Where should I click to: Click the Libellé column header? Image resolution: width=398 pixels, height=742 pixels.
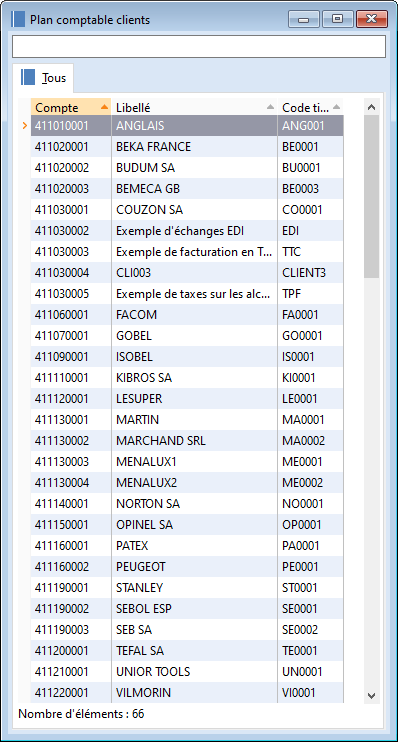pyautogui.click(x=195, y=107)
